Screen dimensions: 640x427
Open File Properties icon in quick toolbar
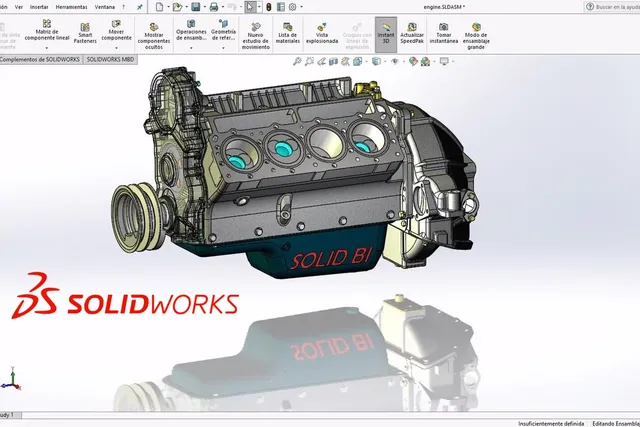click(x=281, y=7)
